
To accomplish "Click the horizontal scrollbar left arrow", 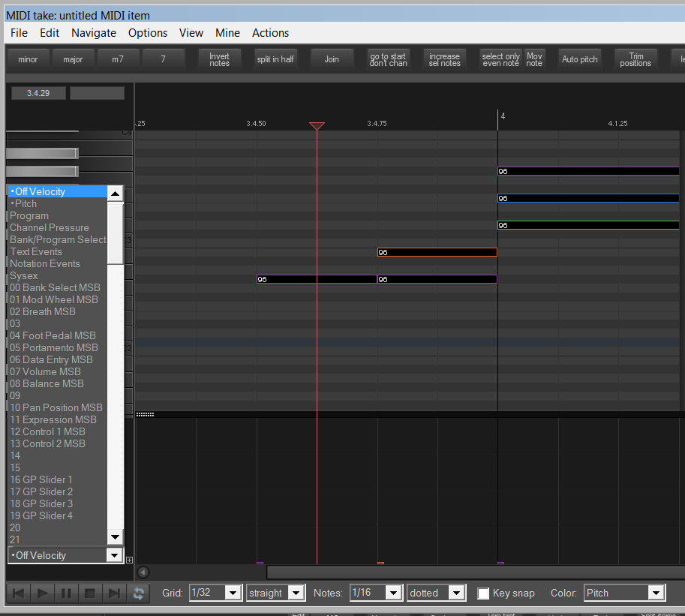I will tap(143, 572).
